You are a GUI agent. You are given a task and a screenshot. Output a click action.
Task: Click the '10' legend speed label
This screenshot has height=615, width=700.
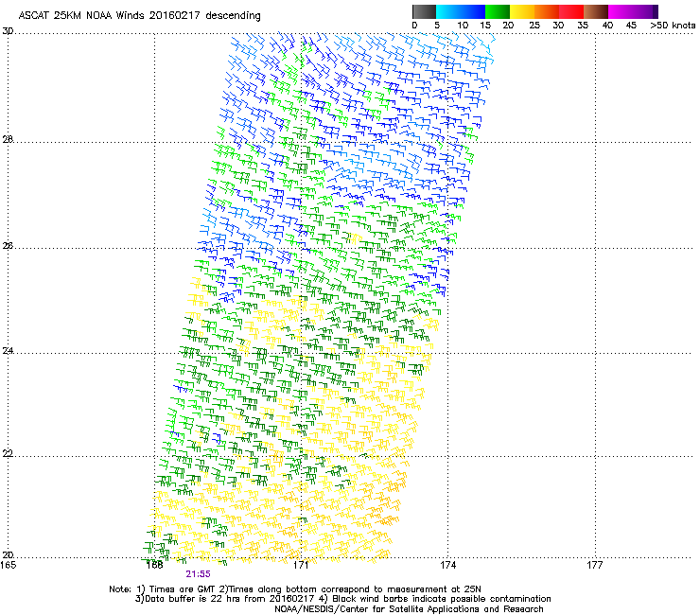coord(463,26)
